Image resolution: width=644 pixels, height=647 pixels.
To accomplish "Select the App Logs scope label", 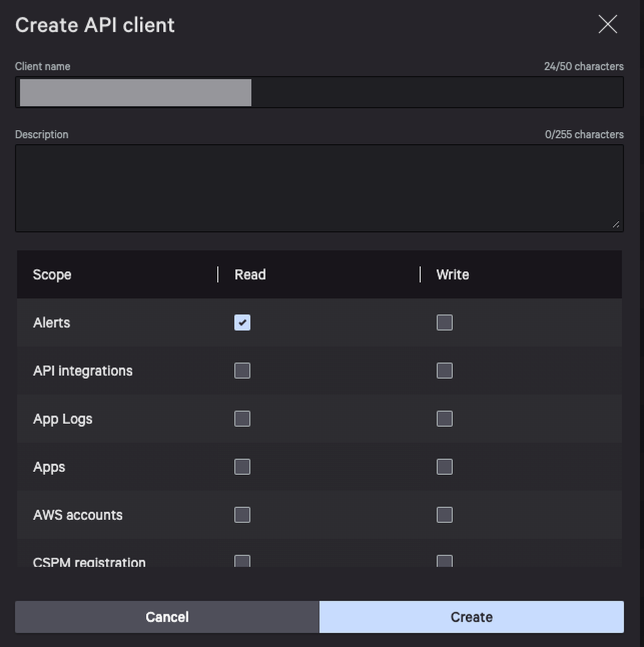I will (63, 419).
